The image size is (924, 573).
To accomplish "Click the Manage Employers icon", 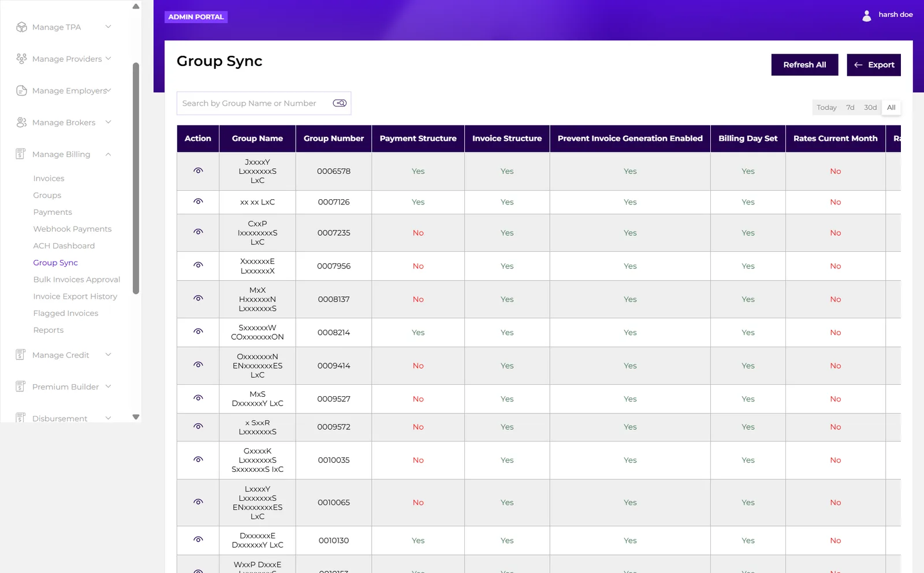I will [x=21, y=91].
